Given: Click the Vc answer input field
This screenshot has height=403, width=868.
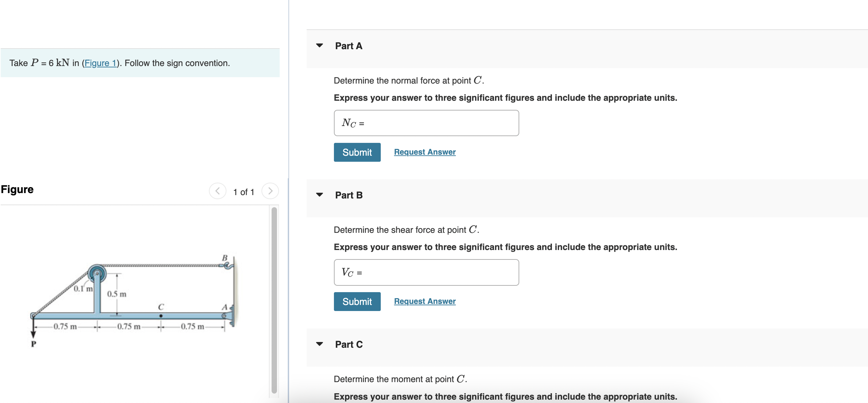Looking at the screenshot, I should coord(438,272).
